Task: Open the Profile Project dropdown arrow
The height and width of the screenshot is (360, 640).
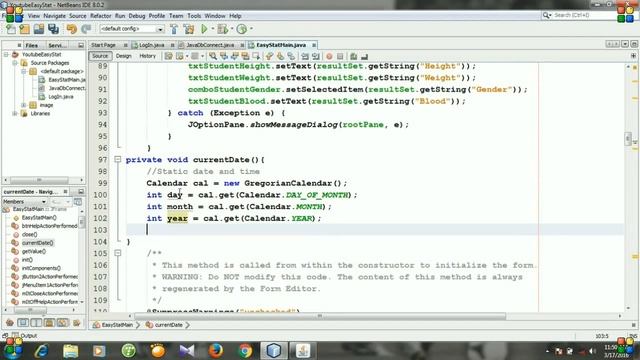Action: click(251, 29)
